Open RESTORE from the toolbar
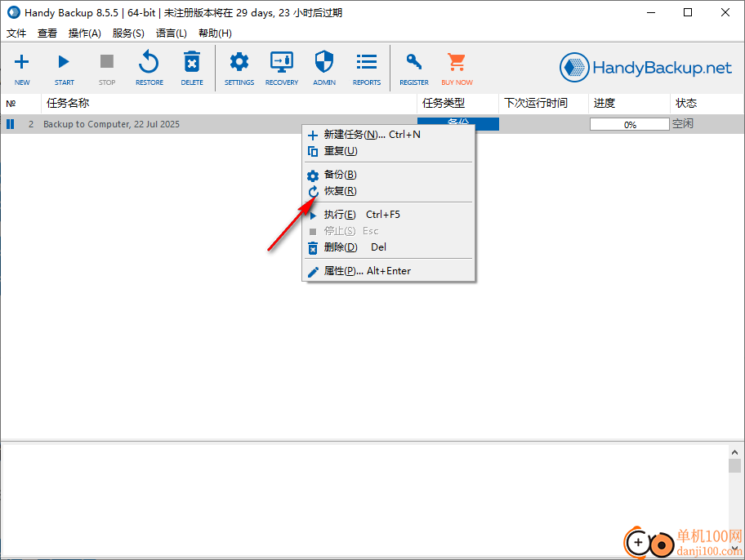This screenshot has width=745, height=560. tap(149, 69)
